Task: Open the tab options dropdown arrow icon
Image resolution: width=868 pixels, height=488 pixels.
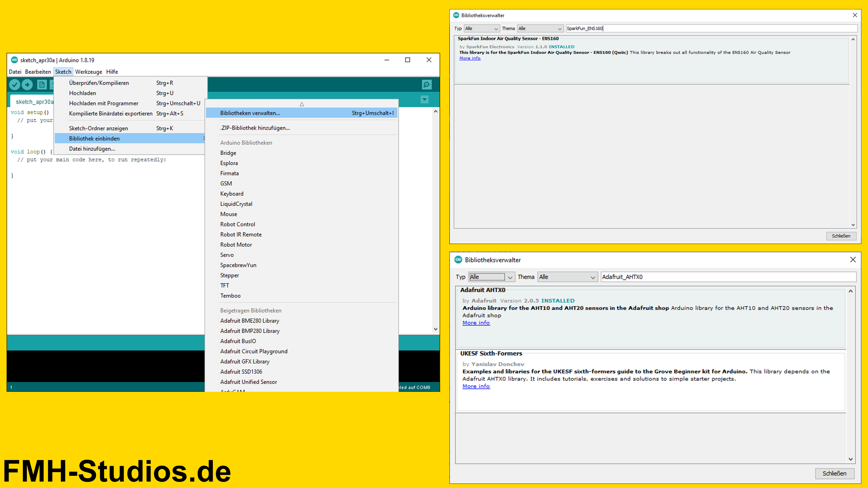Action: tap(425, 99)
